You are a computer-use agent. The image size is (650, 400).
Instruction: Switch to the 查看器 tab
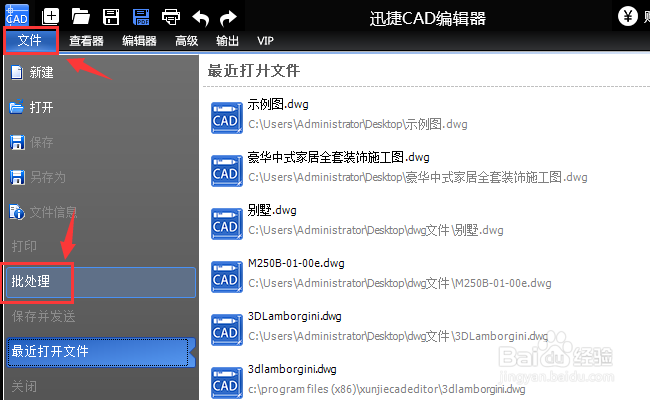(x=86, y=41)
